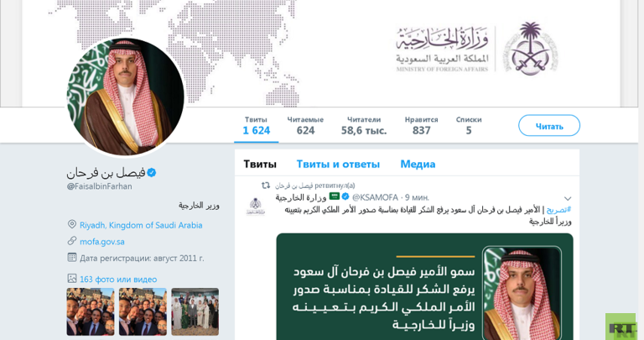Switch to the Твиты и ответы tab
This screenshot has width=644, height=340.
[338, 164]
